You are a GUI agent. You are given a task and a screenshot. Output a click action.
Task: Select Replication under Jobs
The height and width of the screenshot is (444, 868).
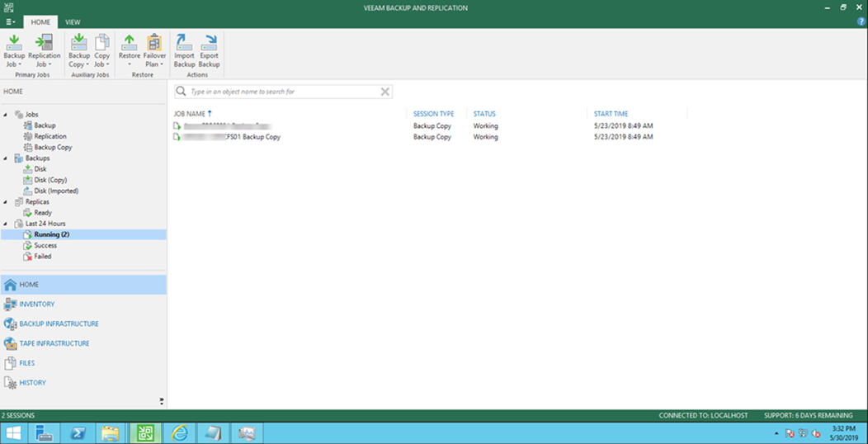click(x=45, y=136)
